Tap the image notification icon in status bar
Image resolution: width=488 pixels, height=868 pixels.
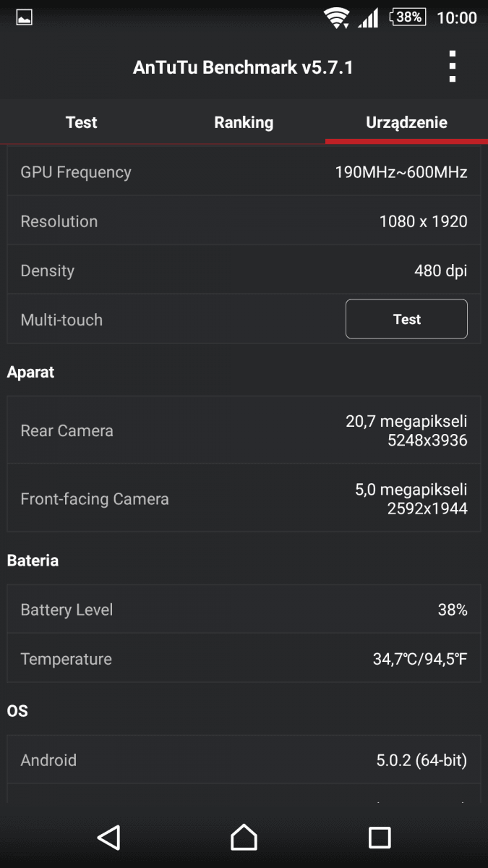click(24, 17)
